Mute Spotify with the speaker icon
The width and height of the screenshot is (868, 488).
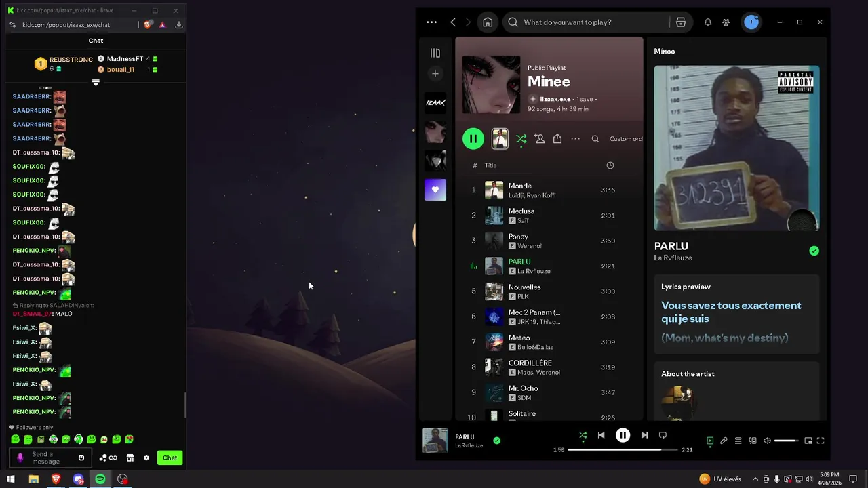point(767,441)
